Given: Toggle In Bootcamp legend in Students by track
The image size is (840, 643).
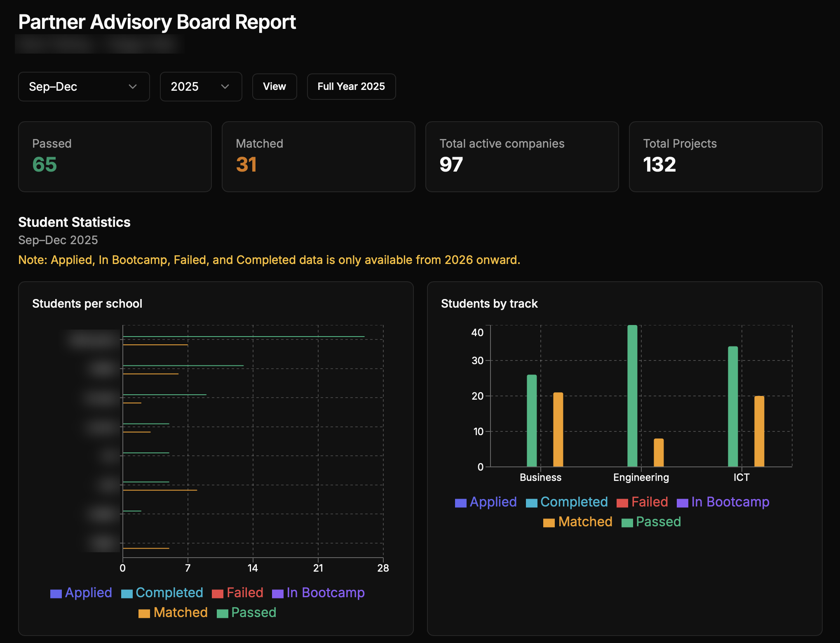Looking at the screenshot, I should pyautogui.click(x=723, y=502).
